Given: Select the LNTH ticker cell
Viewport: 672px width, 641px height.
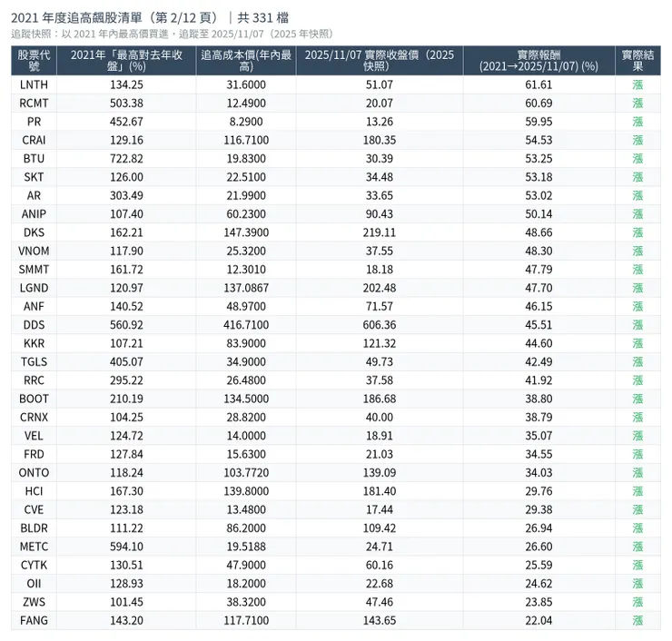Looking at the screenshot, I should pos(34,84).
